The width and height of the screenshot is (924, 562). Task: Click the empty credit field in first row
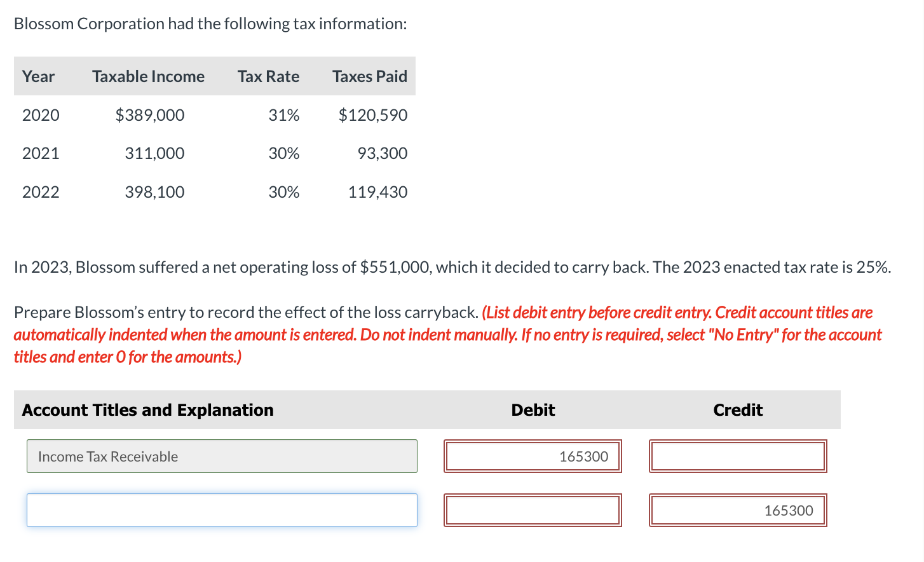point(737,456)
